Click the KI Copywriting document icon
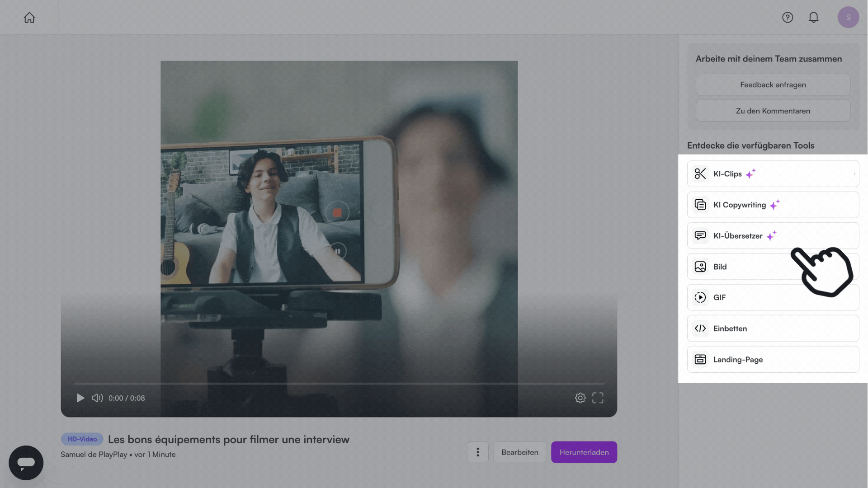This screenshot has height=488, width=868. [700, 205]
